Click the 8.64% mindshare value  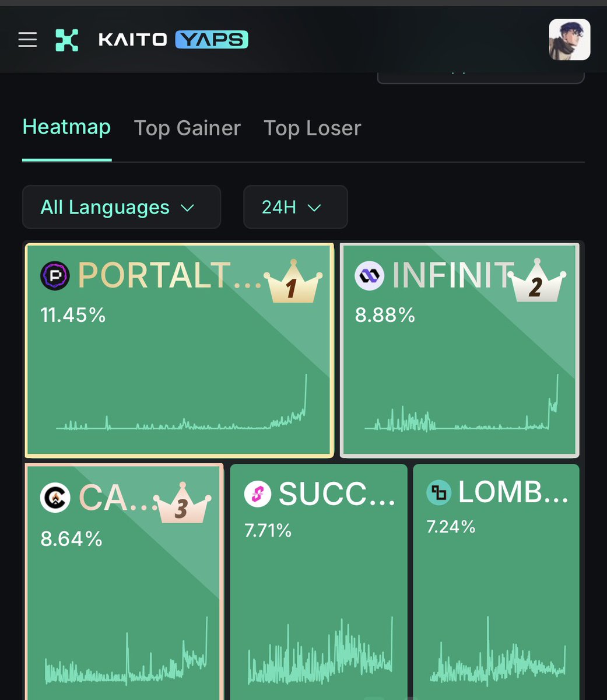[x=71, y=538]
